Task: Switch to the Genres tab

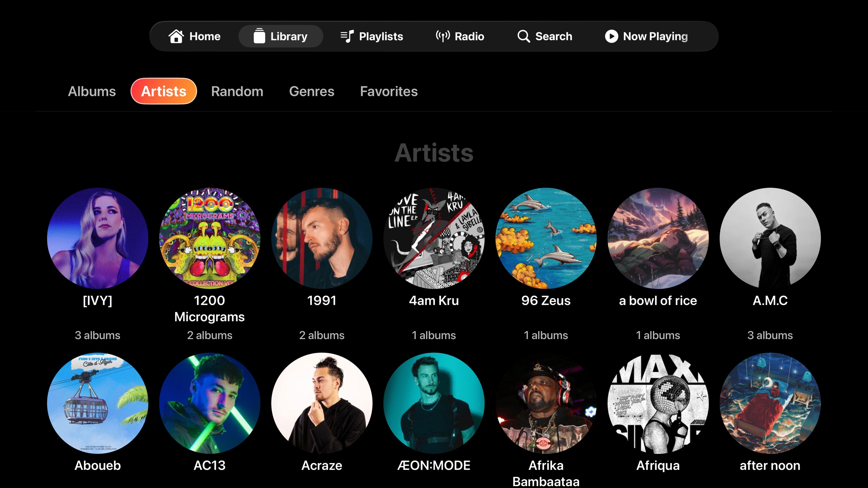Action: point(311,91)
